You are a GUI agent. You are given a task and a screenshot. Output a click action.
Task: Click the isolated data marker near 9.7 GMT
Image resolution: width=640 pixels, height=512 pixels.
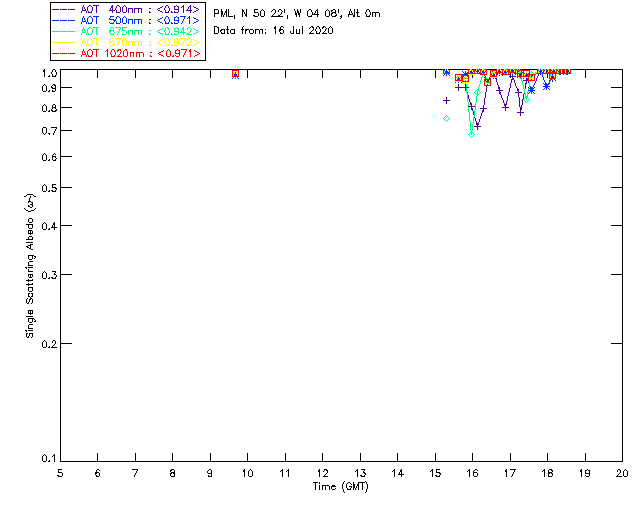(x=235, y=74)
